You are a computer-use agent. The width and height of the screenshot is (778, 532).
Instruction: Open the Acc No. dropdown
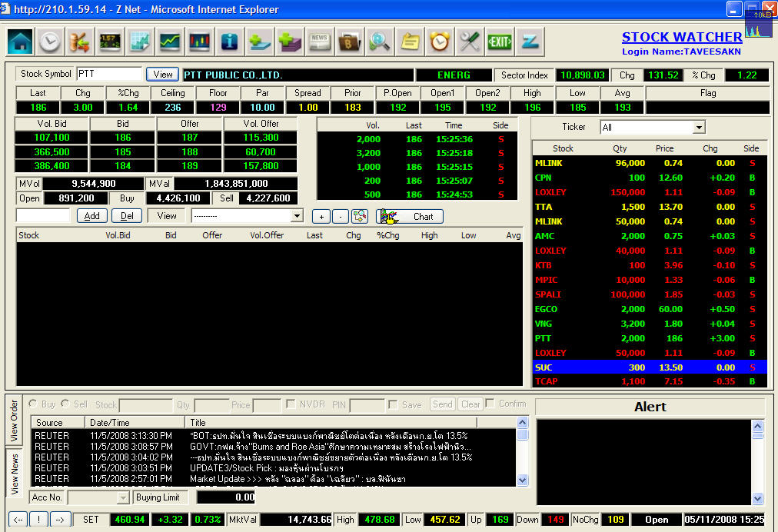click(x=123, y=497)
